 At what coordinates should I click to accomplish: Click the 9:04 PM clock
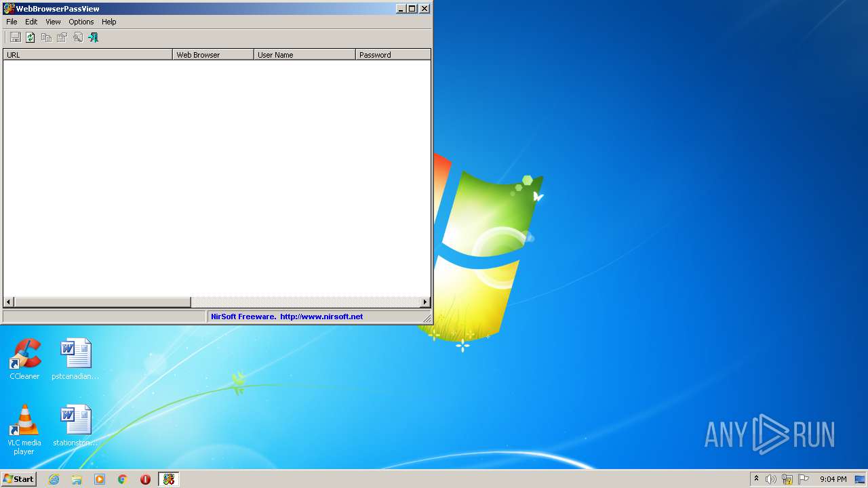click(833, 479)
